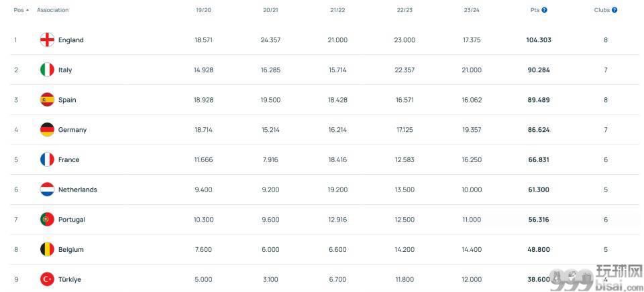Click the Germany flag icon
Screen dimensions: 644x292
47,130
